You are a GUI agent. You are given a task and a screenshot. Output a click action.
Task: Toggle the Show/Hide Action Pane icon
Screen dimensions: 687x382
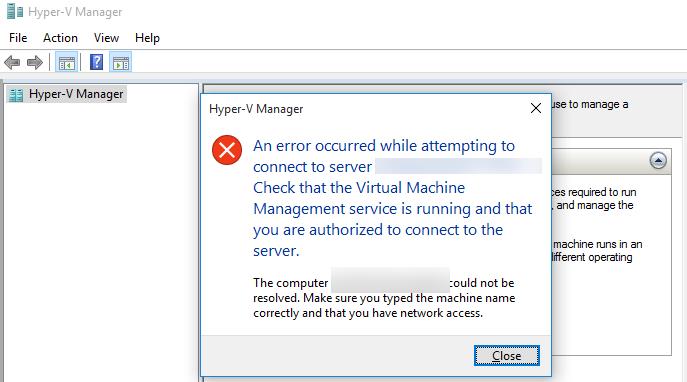point(121,63)
